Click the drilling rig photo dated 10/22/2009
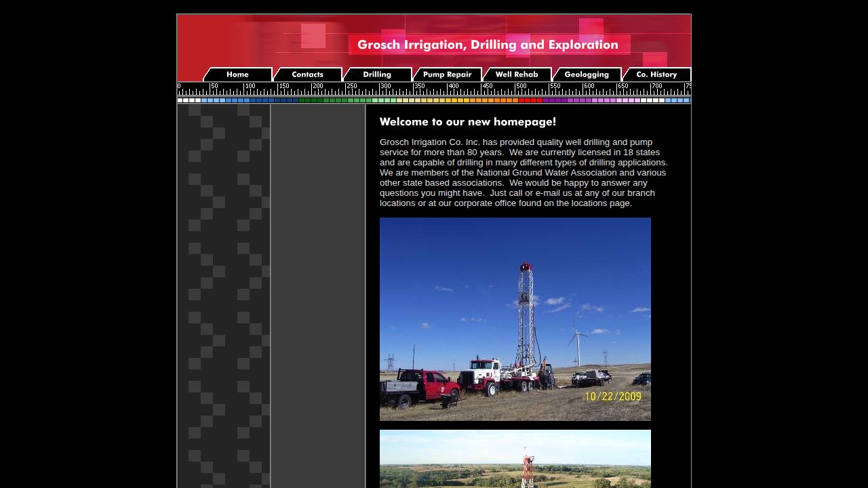The image size is (868, 488). (x=515, y=319)
